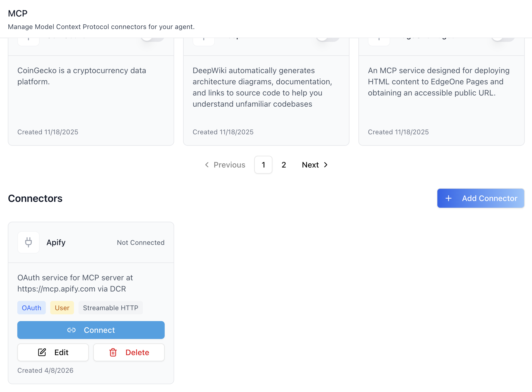This screenshot has width=532, height=392.
Task: Click the left chevron beside Previous
Action: coord(207,165)
